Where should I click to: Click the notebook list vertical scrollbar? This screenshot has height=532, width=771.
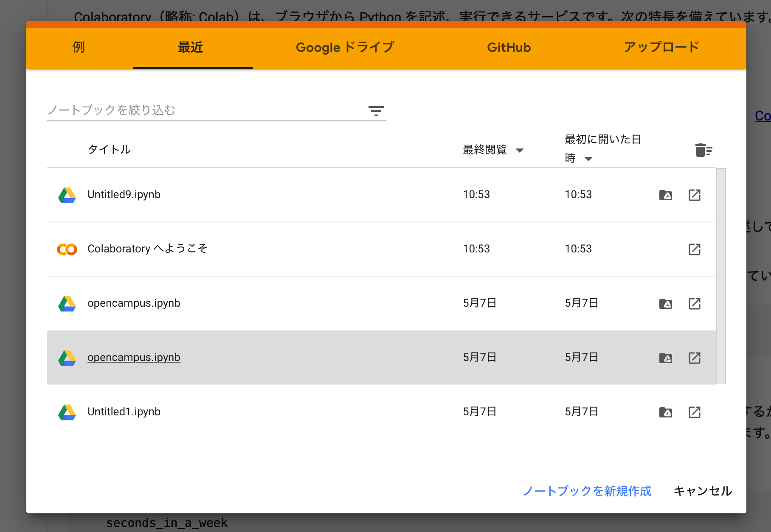click(x=721, y=276)
